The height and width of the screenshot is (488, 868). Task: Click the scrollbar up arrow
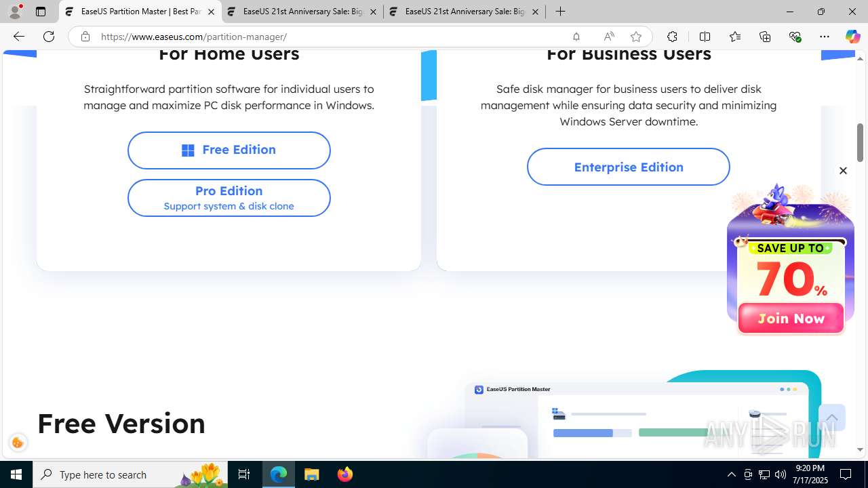click(x=861, y=58)
